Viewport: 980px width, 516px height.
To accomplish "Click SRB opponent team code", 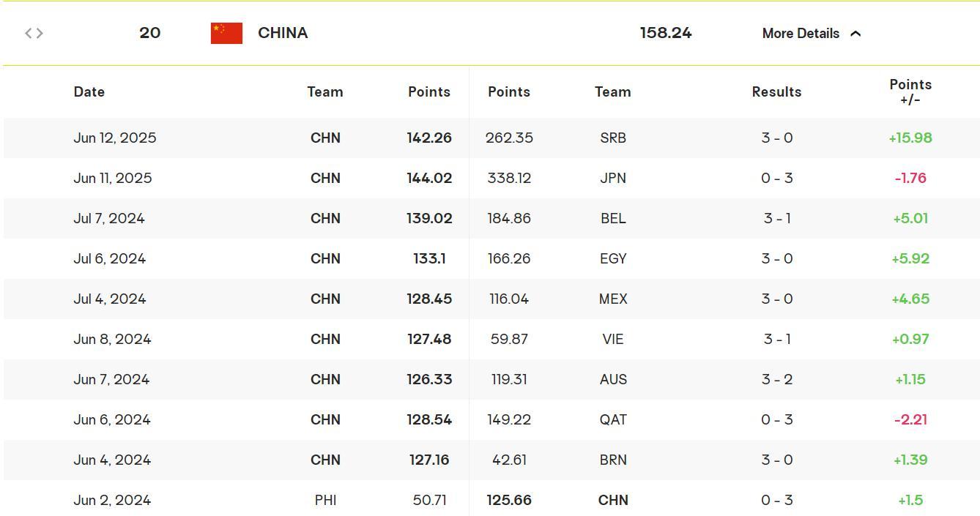I will click(613, 138).
